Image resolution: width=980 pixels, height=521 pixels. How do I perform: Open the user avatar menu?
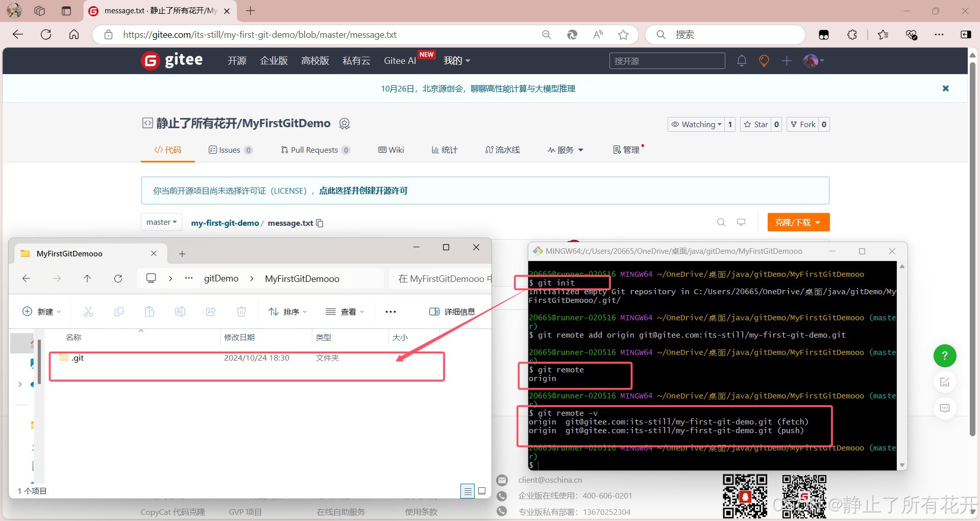click(814, 61)
